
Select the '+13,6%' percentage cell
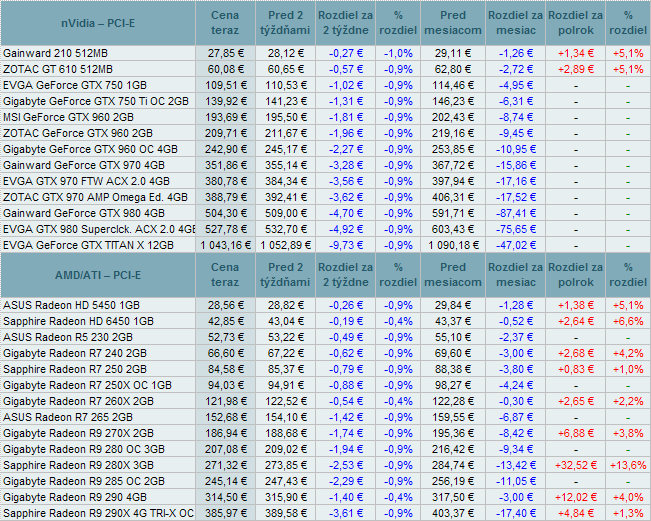(x=628, y=465)
